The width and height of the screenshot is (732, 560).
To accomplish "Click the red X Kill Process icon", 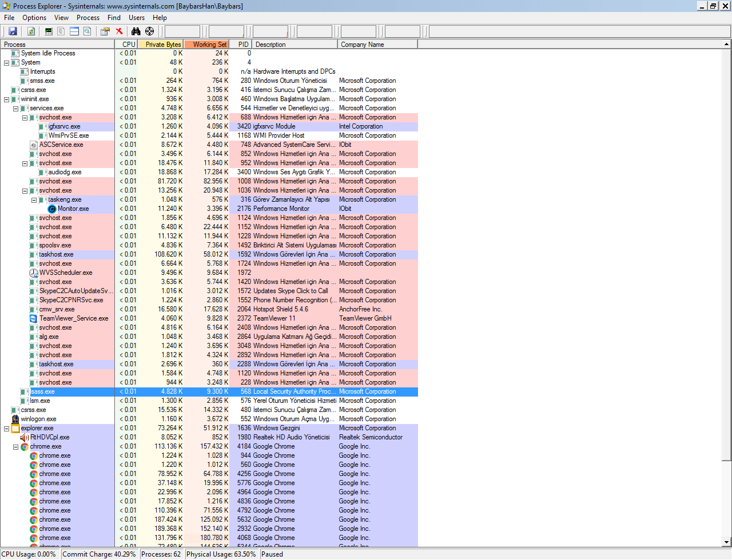I will coord(119,31).
